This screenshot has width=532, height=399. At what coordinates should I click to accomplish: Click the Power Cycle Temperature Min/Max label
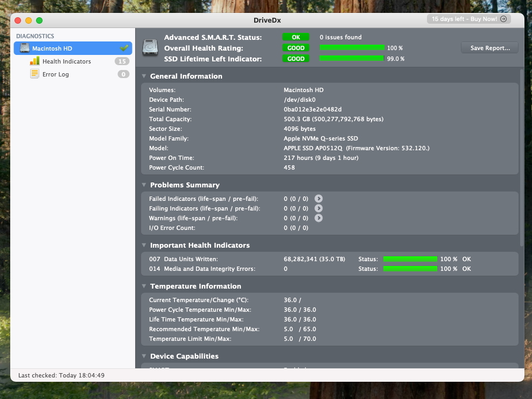tap(200, 310)
